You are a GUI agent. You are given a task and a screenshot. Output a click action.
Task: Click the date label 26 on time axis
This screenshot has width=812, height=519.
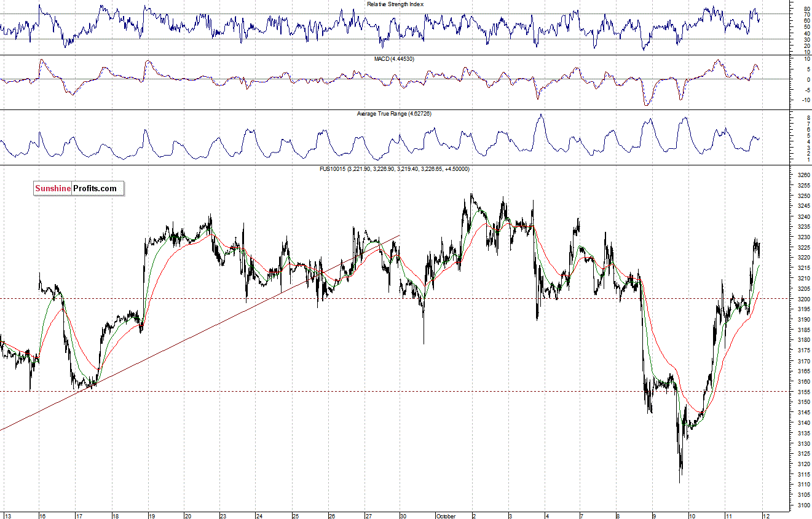tap(332, 516)
